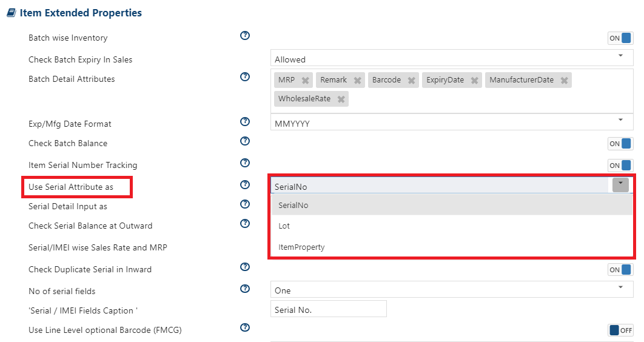Open the No of serial fields dropdown
644x342 pixels.
[452, 289]
